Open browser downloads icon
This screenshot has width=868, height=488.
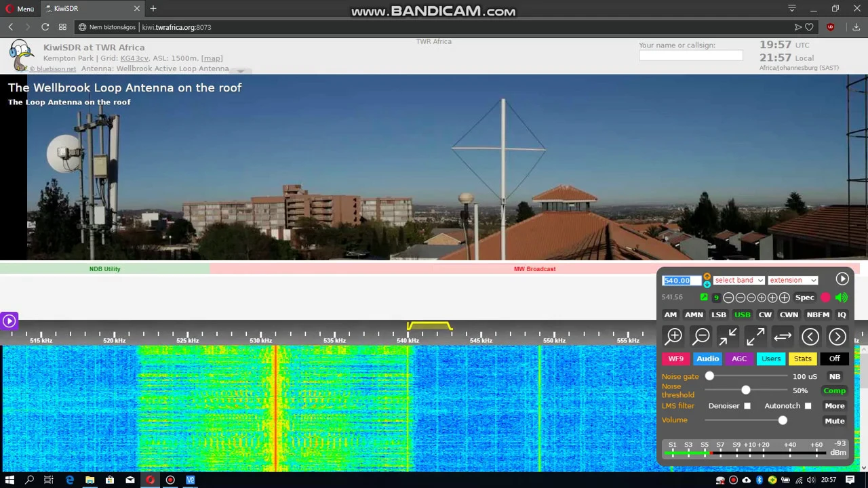(856, 27)
